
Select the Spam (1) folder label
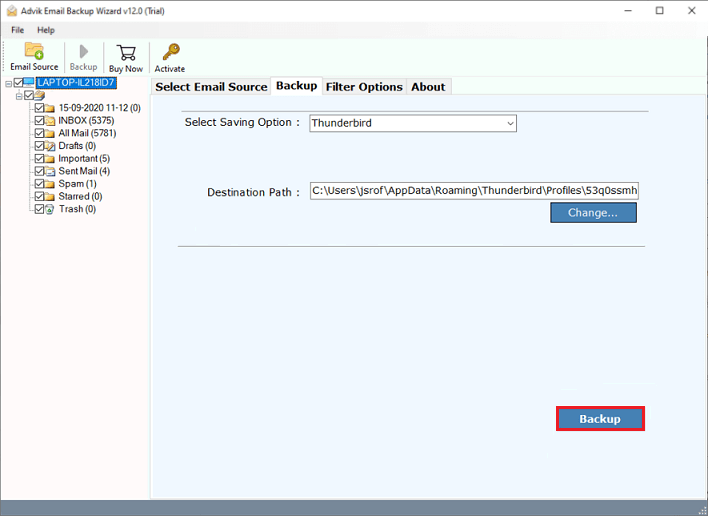[77, 184]
